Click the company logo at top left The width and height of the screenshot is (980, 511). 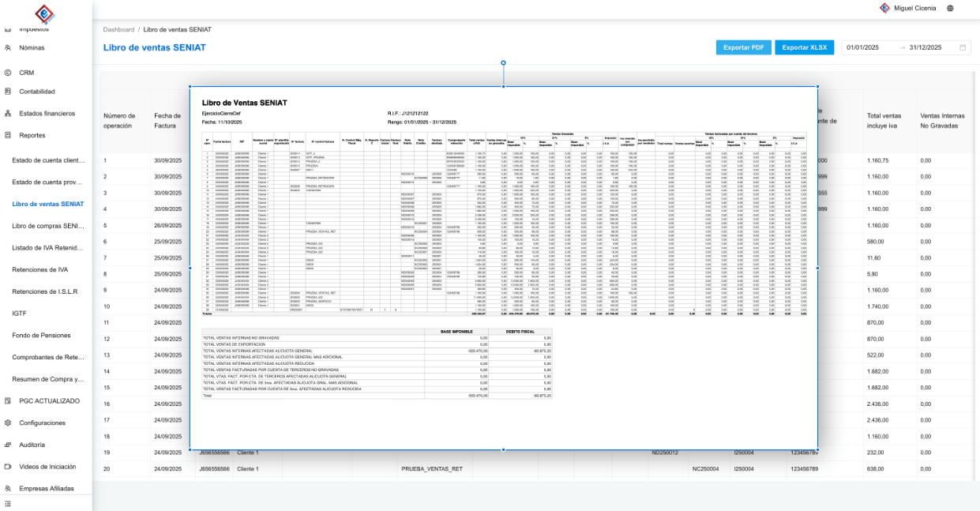click(x=45, y=13)
